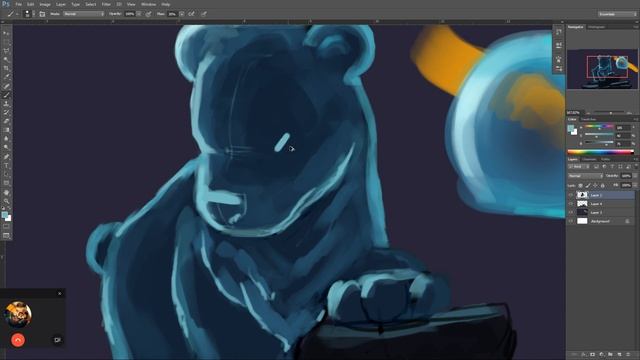
Task: Hide the selected top layer
Action: tap(571, 195)
